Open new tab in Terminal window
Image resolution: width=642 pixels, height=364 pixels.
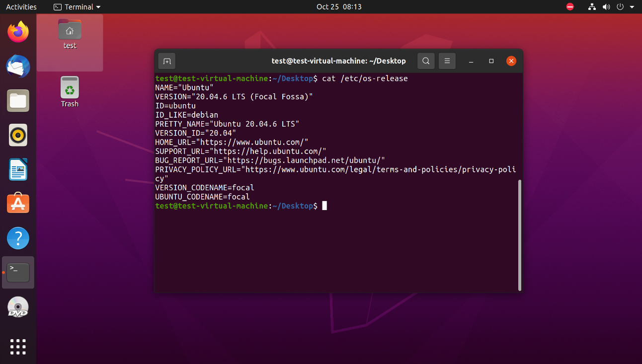[167, 61]
